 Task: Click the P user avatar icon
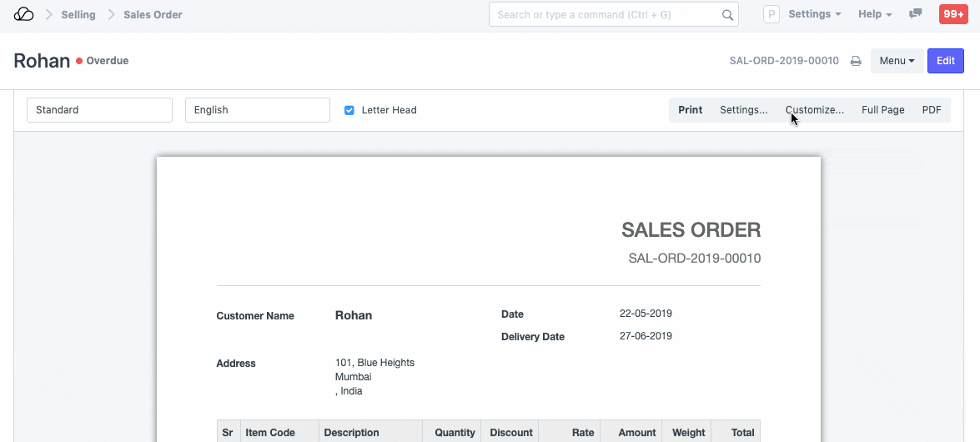pos(771,14)
